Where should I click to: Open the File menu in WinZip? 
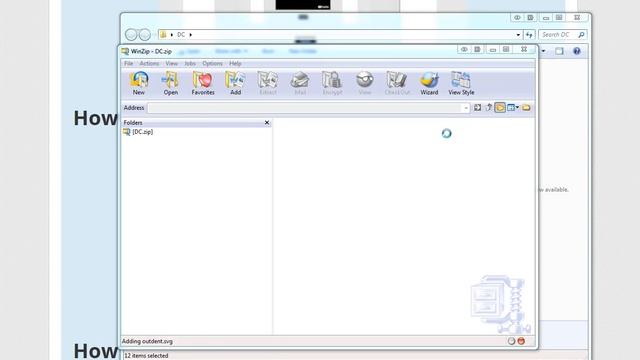pos(129,64)
